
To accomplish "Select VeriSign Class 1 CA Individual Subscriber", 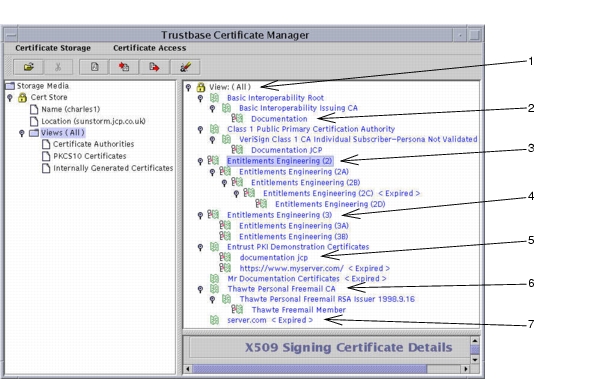I will point(358,139).
